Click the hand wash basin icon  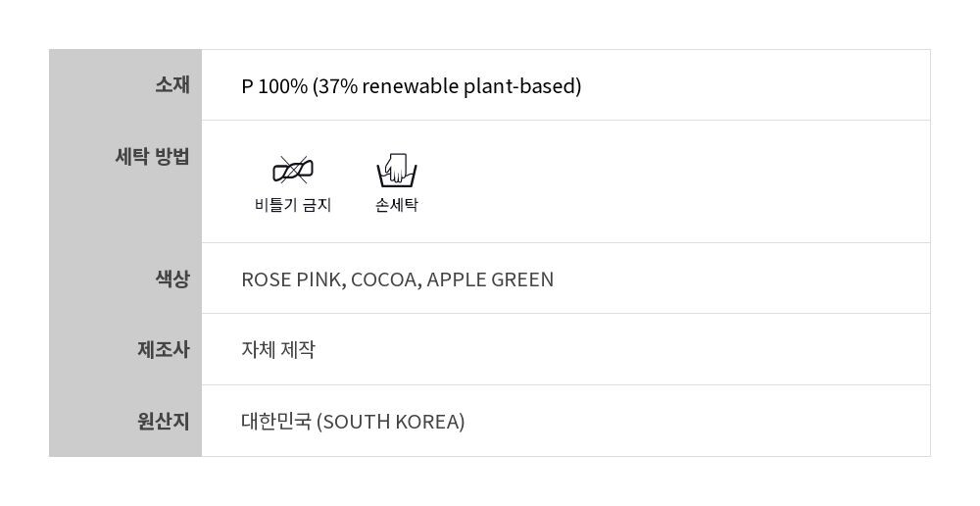pos(397,171)
